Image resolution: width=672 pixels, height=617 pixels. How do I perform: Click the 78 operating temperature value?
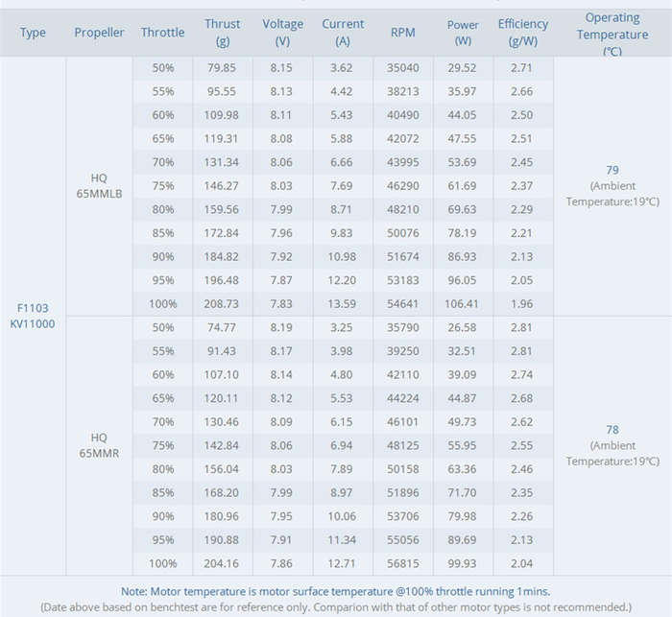coord(612,430)
